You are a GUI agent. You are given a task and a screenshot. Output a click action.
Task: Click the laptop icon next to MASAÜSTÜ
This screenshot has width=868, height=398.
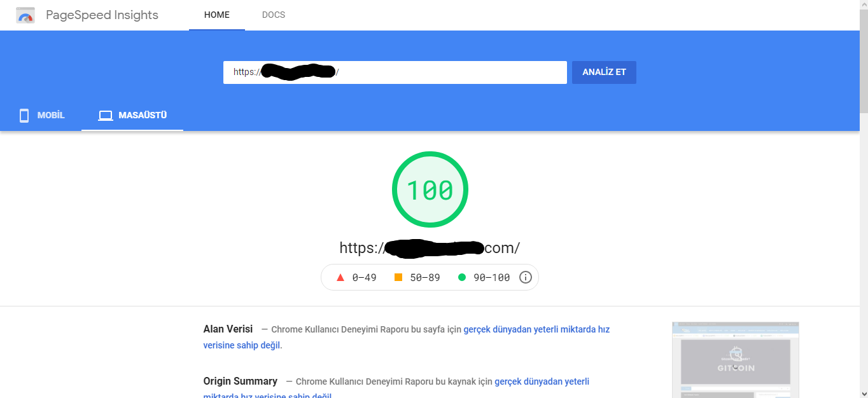106,116
